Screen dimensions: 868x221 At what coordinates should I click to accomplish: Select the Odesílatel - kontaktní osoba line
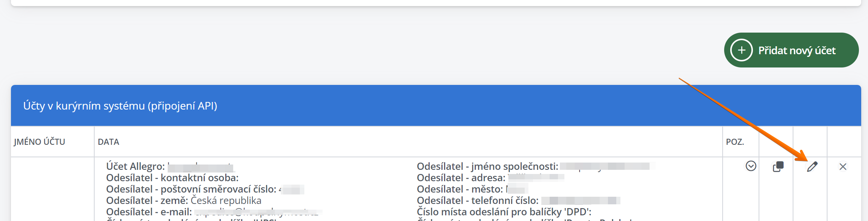(172, 178)
